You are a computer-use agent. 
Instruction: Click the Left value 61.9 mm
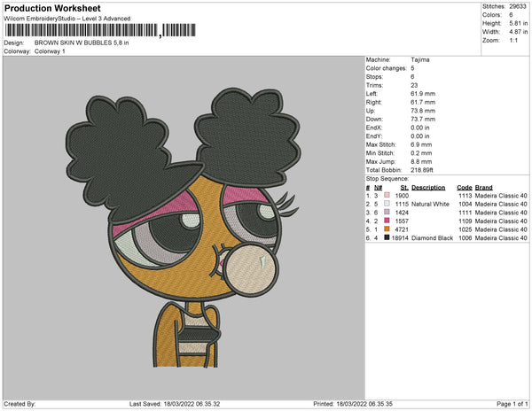click(x=423, y=94)
